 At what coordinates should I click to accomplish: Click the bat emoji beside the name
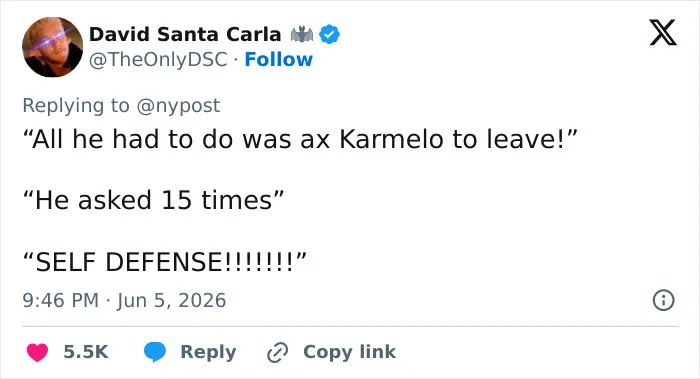pos(302,34)
